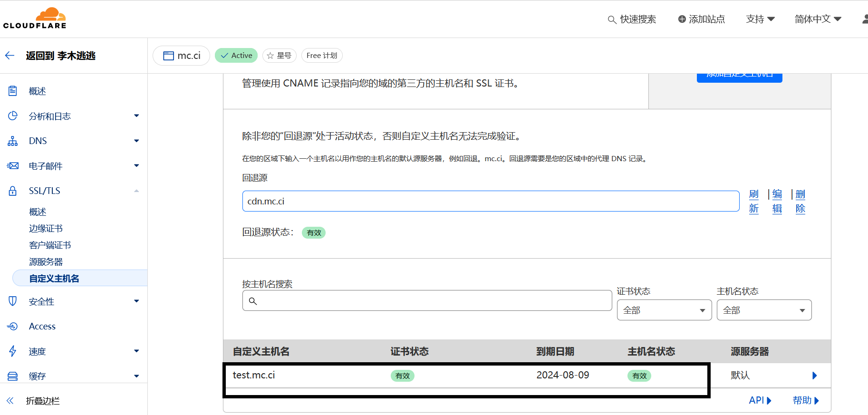Click the 电子邮件 envelope icon
The height and width of the screenshot is (415, 868).
13,166
